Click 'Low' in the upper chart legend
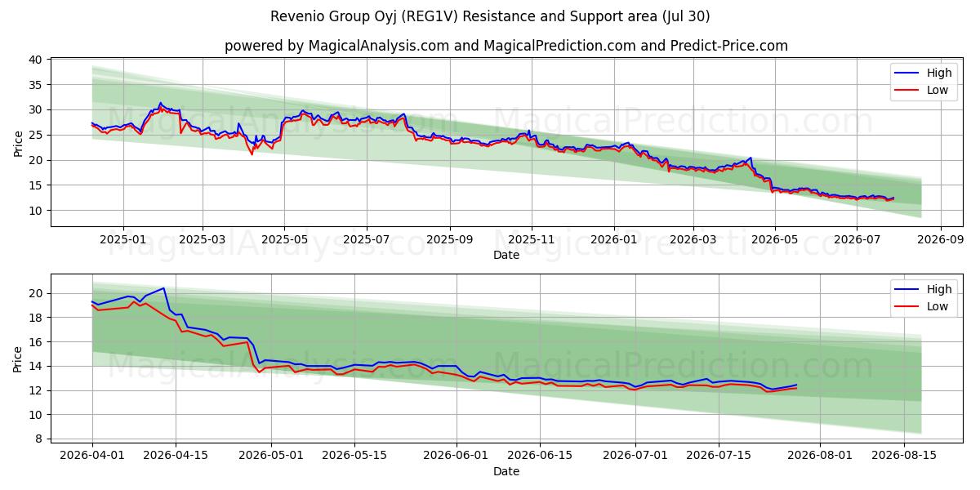The image size is (980, 490). coord(937,91)
